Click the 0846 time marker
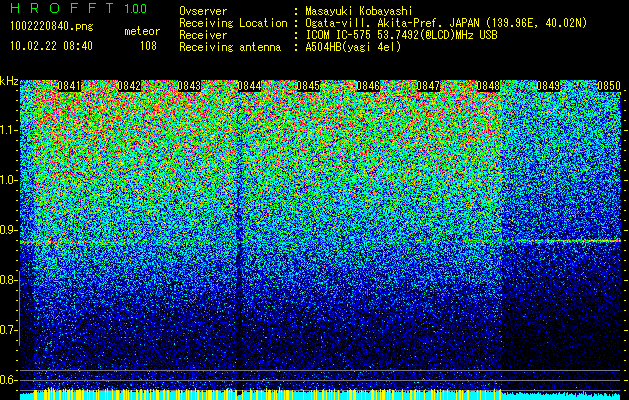The width and height of the screenshot is (629, 400). (368, 86)
